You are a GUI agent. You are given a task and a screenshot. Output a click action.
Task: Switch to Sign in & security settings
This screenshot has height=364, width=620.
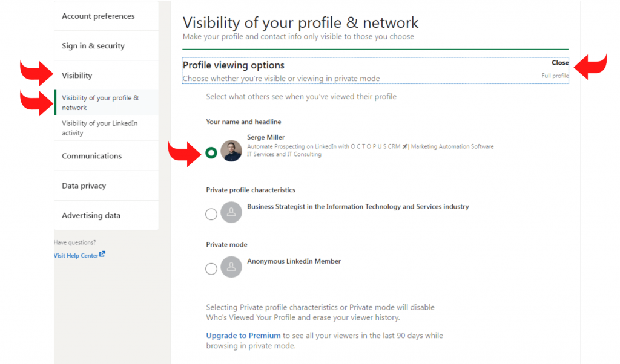(93, 45)
